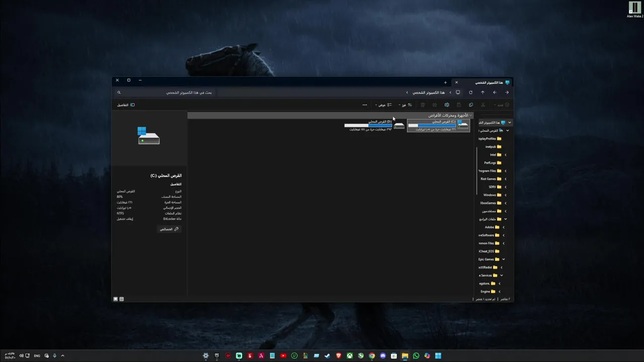Click the D: drive usage bar
The height and width of the screenshot is (362, 644).
coord(368,125)
